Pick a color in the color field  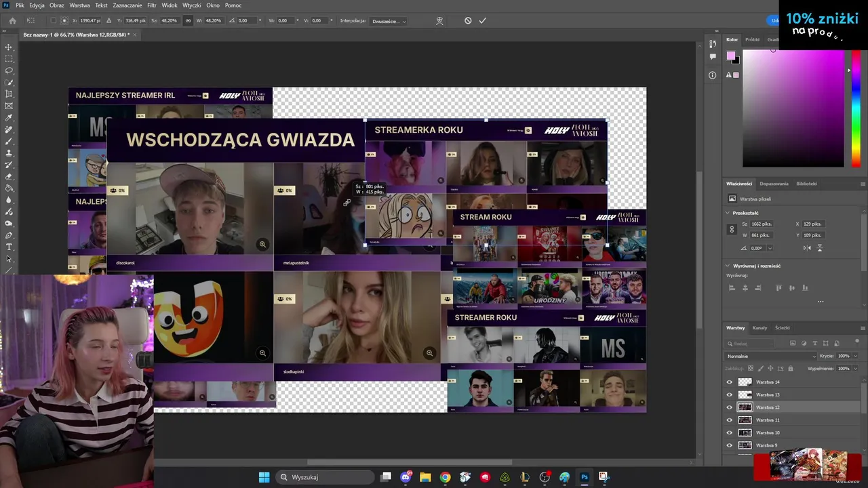pos(793,108)
